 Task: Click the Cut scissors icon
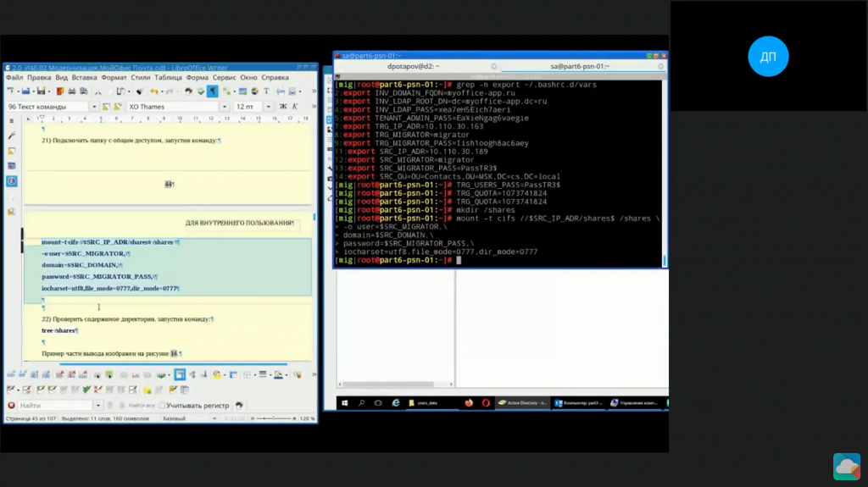point(98,91)
